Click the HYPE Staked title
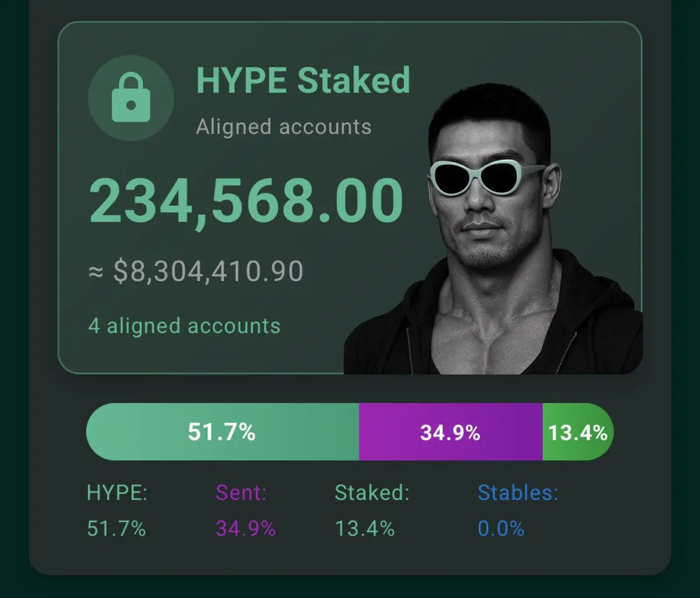Screen dimensions: 700x598 [x=302, y=81]
